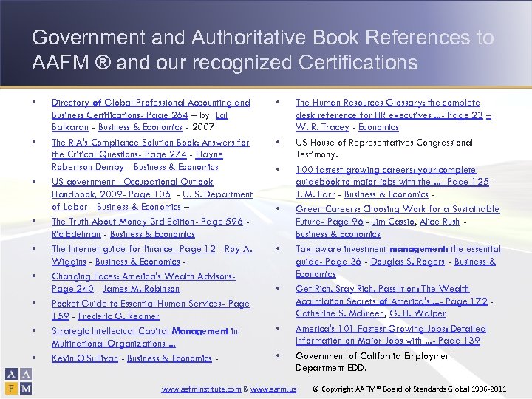532x399 pixels.
Task: Click Business & Economics after Douglas S. Rogers
Action: coord(395,267)
